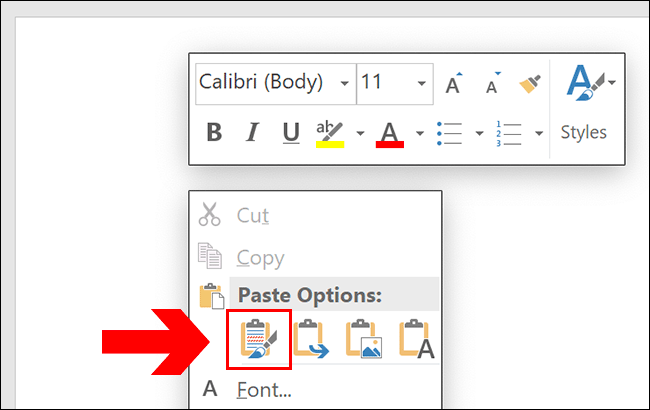Toggle Italic formatting
The width and height of the screenshot is (650, 410).
(x=252, y=133)
